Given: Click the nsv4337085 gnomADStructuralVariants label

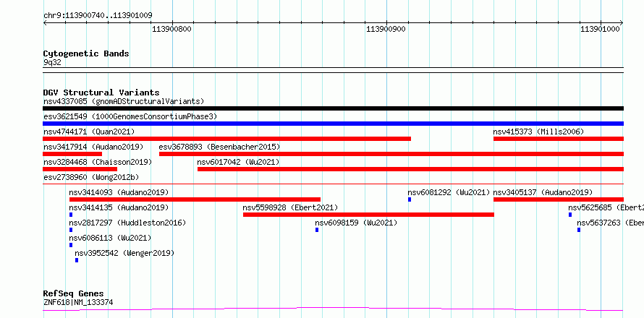Looking at the screenshot, I should [x=124, y=101].
